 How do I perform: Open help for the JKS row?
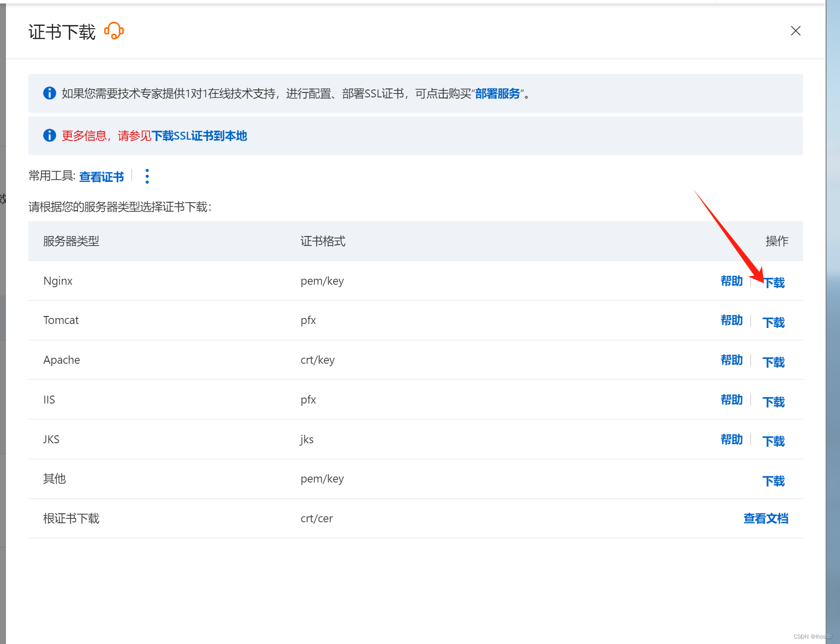click(x=732, y=440)
